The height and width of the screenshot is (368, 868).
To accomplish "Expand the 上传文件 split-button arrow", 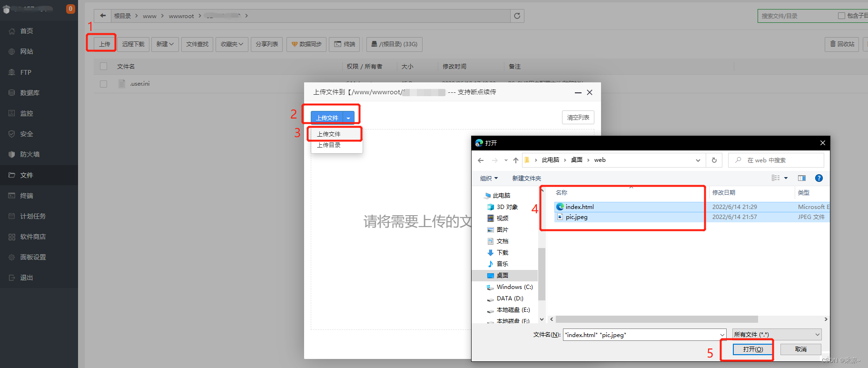I will (x=349, y=118).
